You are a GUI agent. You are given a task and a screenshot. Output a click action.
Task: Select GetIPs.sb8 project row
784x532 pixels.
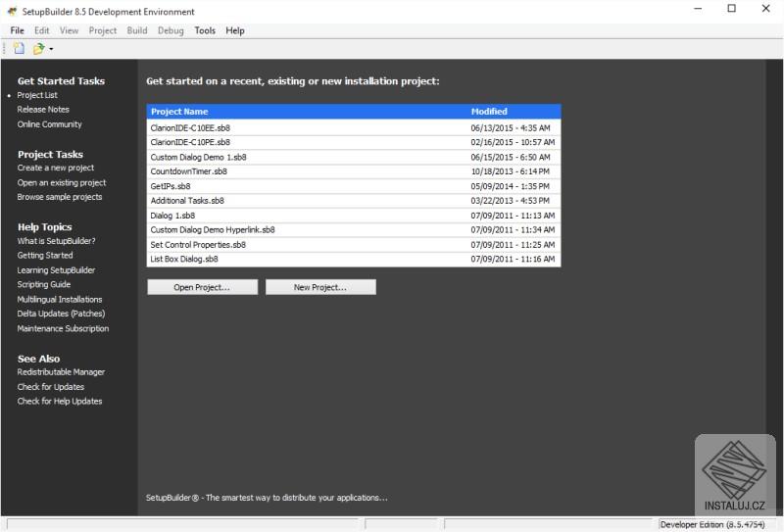(x=354, y=186)
